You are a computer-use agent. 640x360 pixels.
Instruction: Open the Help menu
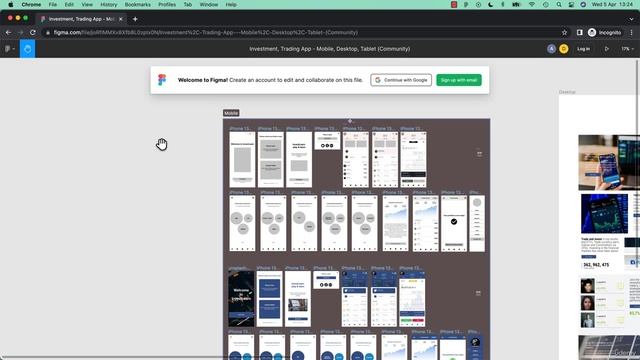coord(231,4)
